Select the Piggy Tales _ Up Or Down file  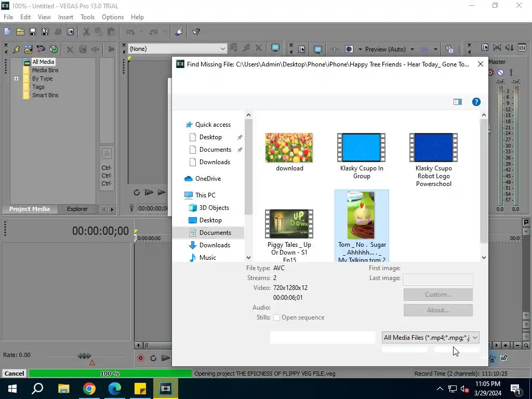(289, 235)
